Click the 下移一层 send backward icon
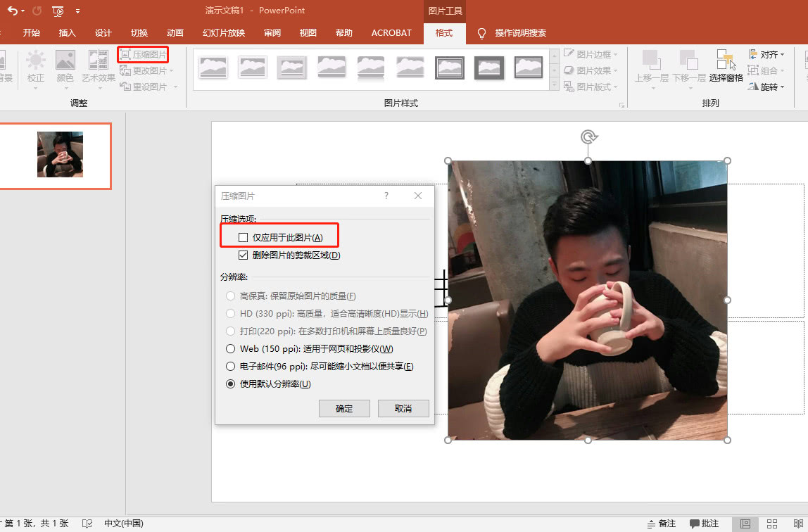This screenshot has width=808, height=532. click(x=689, y=61)
